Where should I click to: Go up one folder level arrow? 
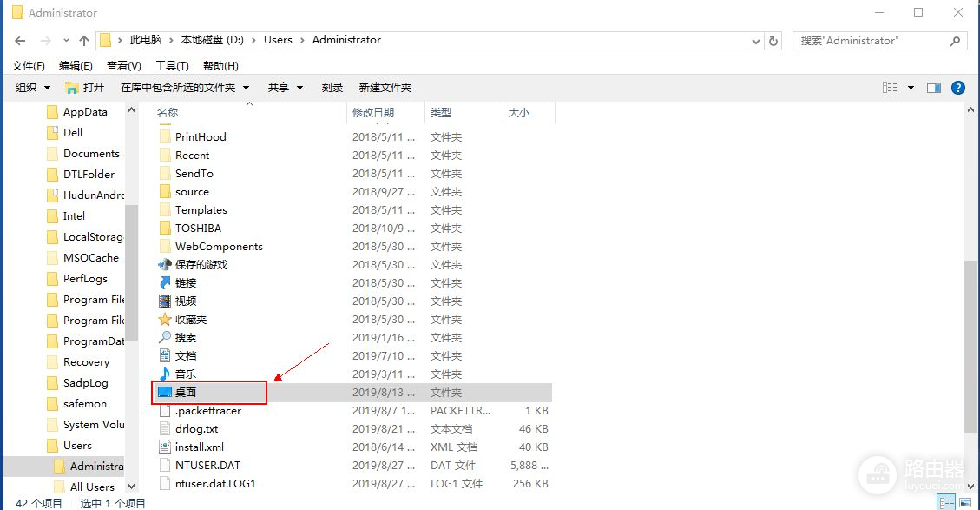[x=83, y=41]
